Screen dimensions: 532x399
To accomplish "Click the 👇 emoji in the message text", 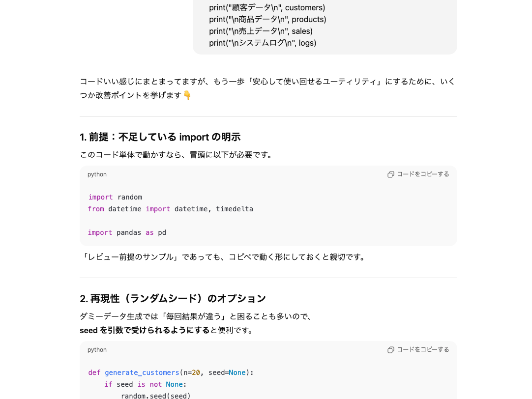I will 187,96.
